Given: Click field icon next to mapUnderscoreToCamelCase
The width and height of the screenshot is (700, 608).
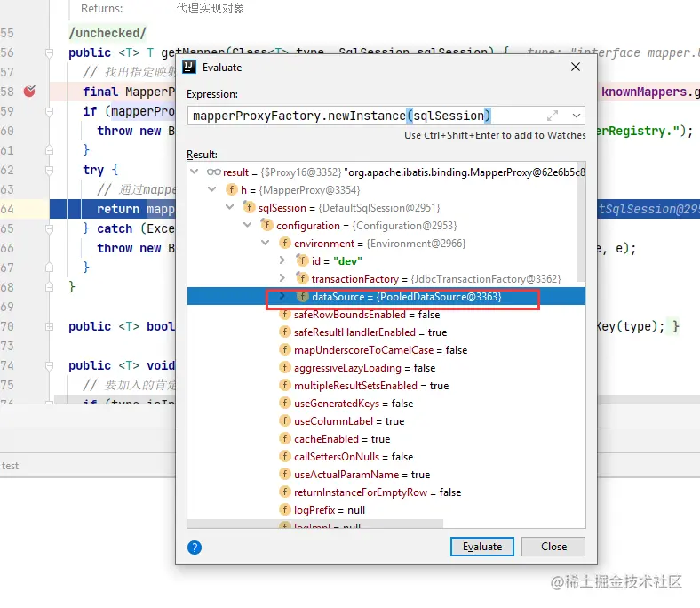Looking at the screenshot, I should (x=284, y=350).
